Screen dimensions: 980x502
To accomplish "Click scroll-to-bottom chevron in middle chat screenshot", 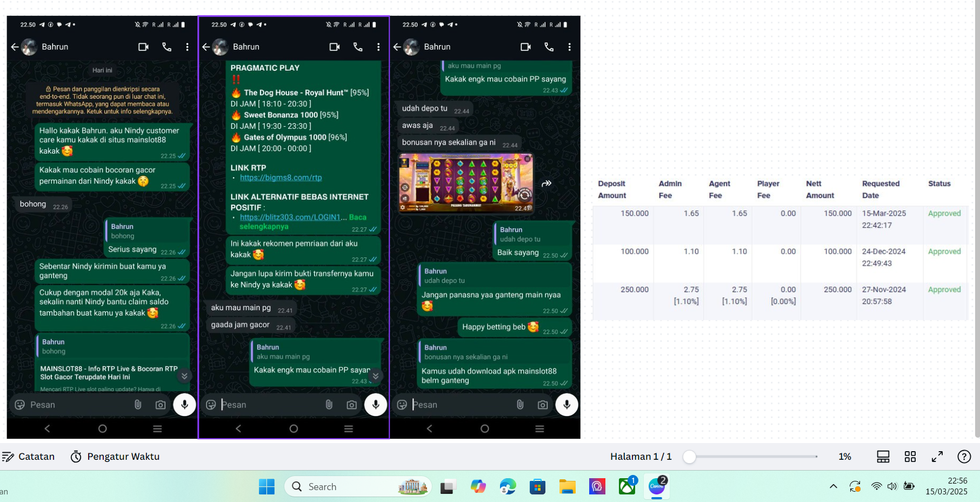I will click(x=376, y=376).
